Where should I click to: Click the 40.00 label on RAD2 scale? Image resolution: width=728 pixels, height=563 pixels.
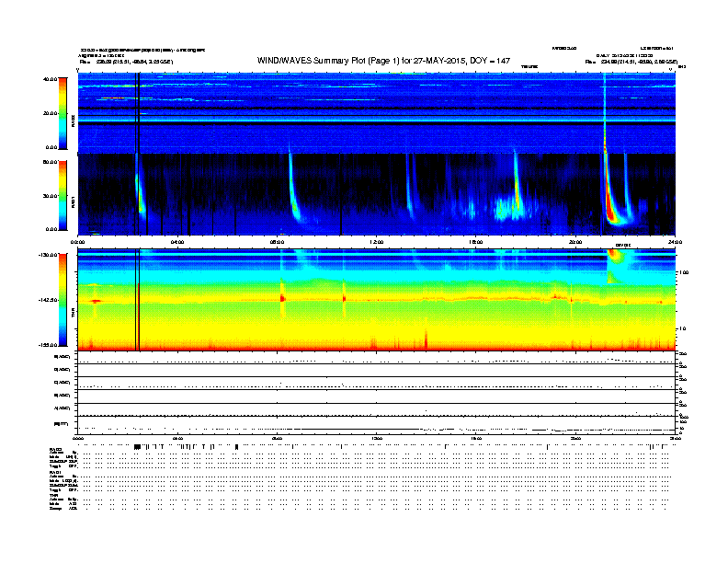(50, 79)
